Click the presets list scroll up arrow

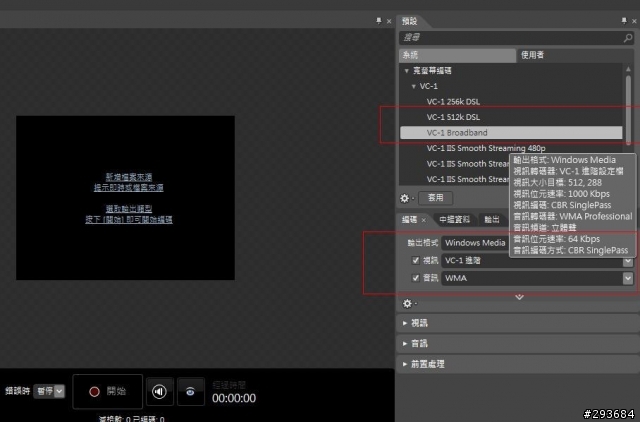628,69
